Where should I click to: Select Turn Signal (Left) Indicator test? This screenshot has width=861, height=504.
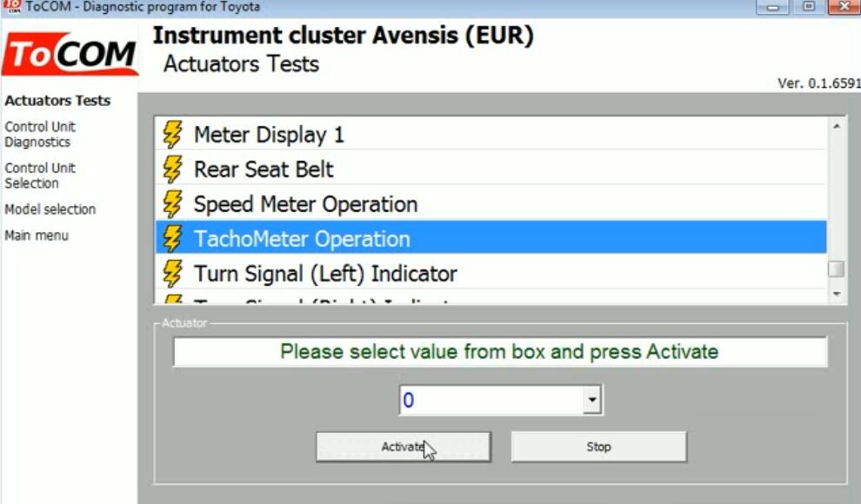click(x=491, y=274)
